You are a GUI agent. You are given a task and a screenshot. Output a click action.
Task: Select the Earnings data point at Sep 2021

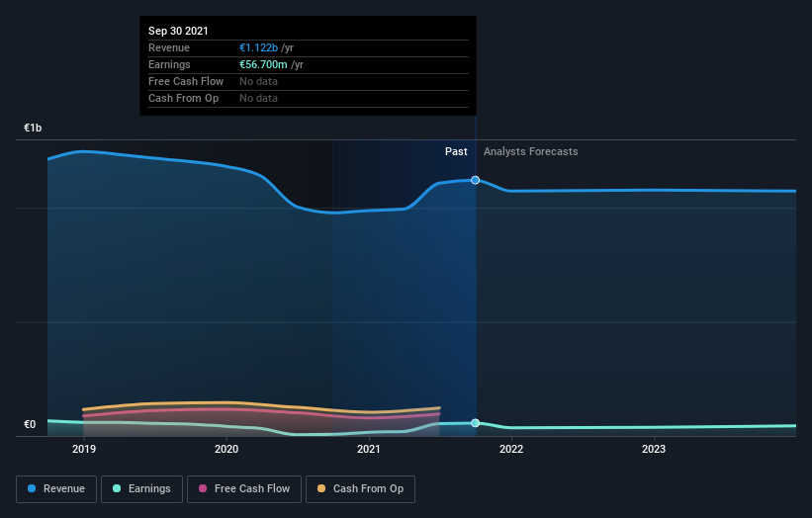click(475, 423)
